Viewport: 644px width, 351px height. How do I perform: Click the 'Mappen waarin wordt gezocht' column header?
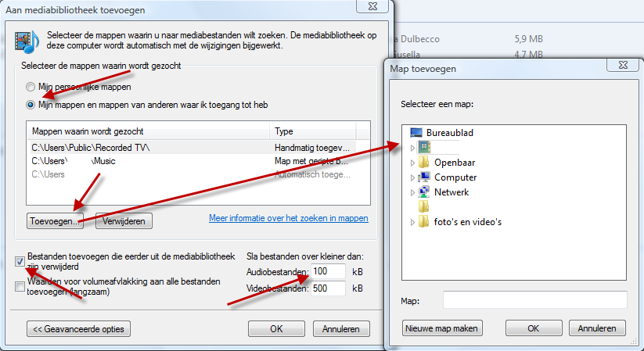coord(148,131)
